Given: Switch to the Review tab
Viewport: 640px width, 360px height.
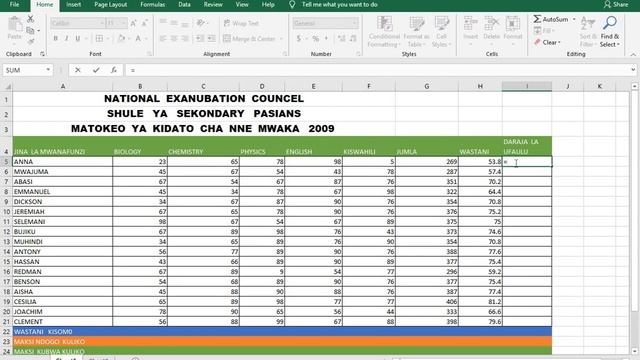Looking at the screenshot, I should point(213,4).
